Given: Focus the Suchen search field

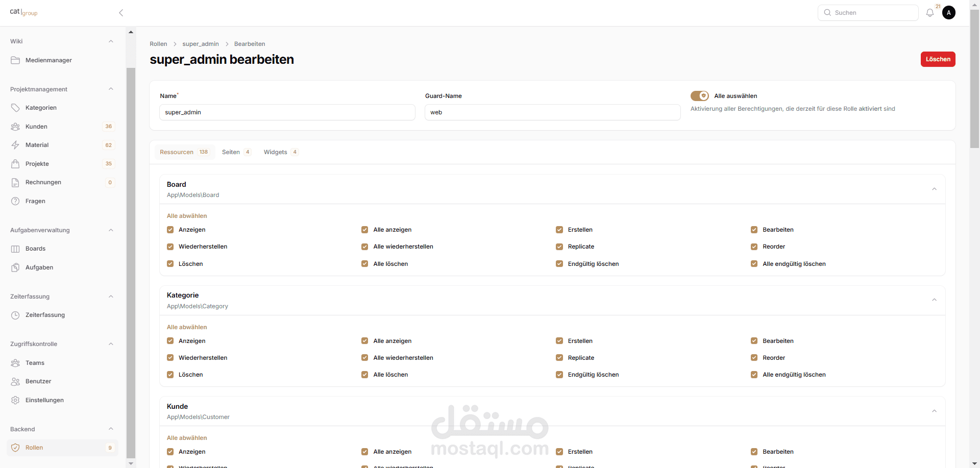Looking at the screenshot, I should click(x=868, y=13).
